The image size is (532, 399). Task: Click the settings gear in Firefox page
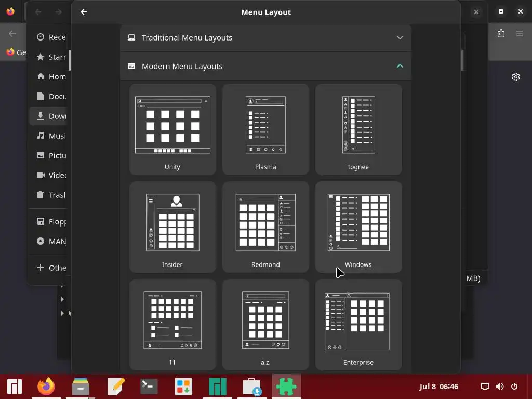516,77
